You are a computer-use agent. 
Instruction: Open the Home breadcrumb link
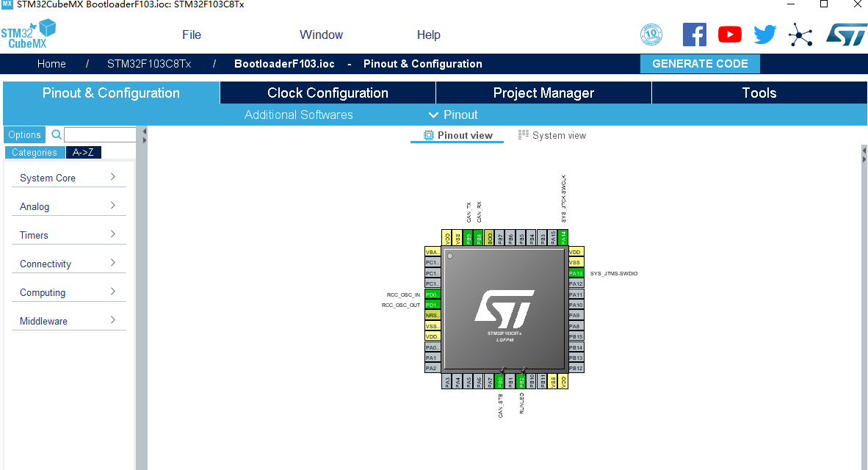51,64
